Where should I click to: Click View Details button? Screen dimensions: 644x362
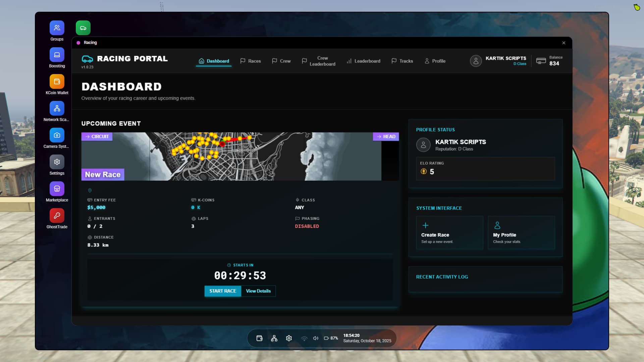[x=258, y=291]
